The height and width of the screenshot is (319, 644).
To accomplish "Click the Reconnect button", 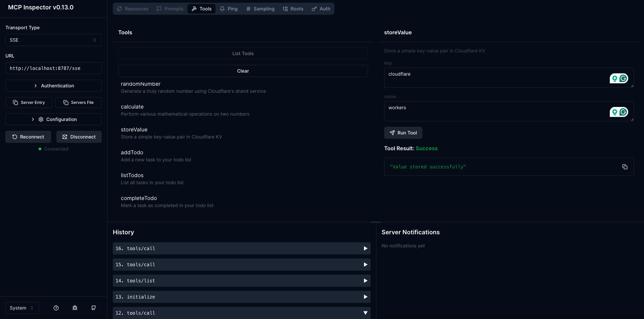I will (28, 137).
